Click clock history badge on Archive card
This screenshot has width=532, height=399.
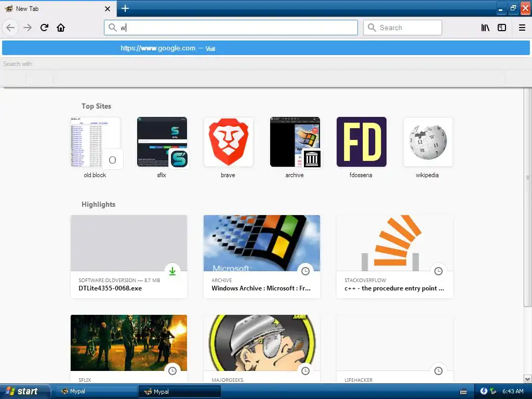(305, 271)
